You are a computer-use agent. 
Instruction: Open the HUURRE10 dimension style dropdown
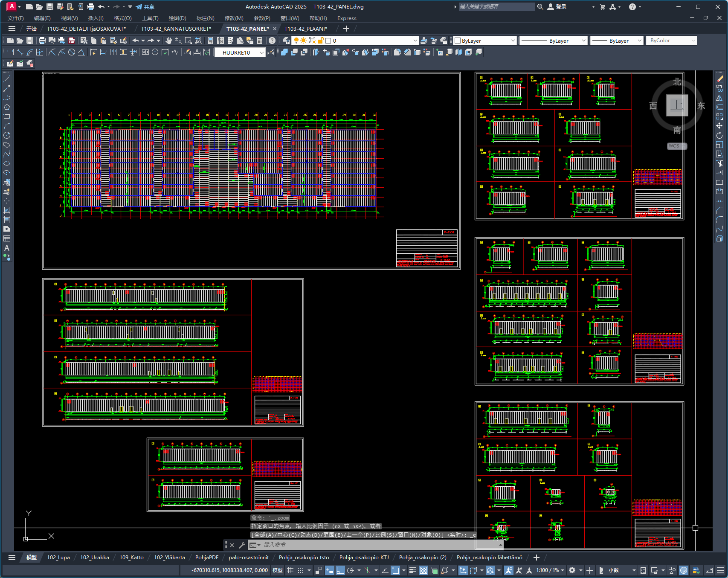coord(262,52)
